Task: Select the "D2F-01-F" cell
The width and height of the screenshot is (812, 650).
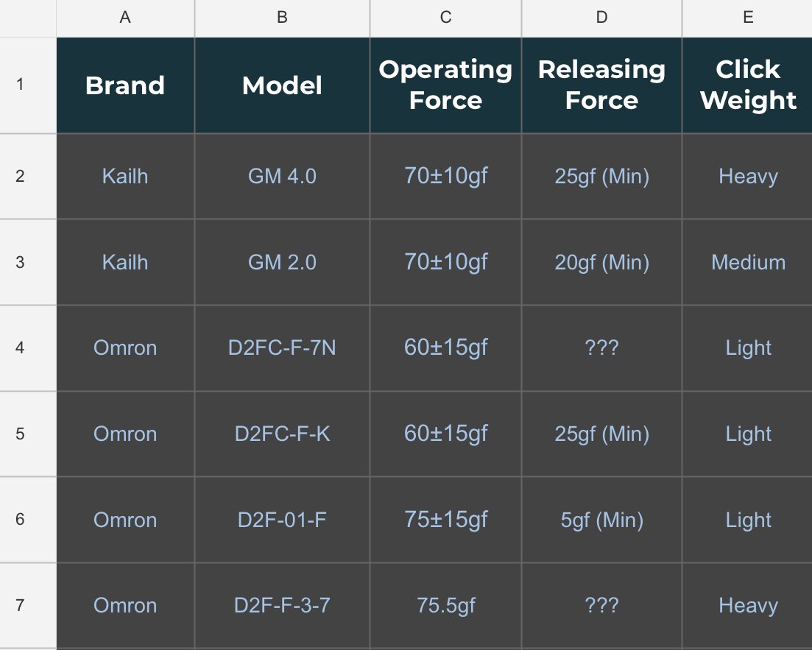Action: (282, 520)
